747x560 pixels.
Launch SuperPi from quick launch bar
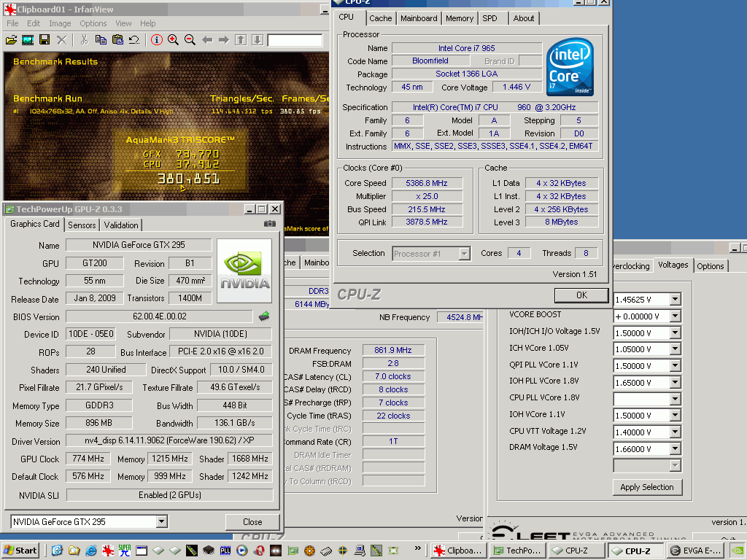(125, 551)
